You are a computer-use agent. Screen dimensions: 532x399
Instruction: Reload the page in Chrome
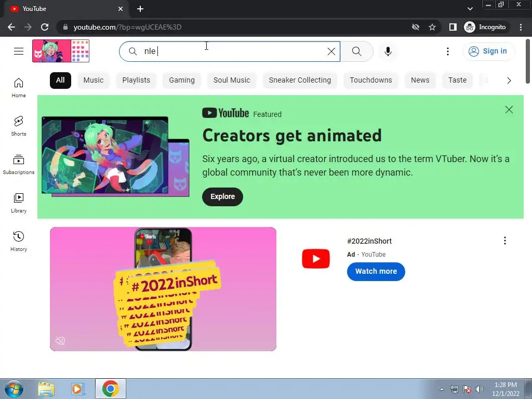[45, 27]
